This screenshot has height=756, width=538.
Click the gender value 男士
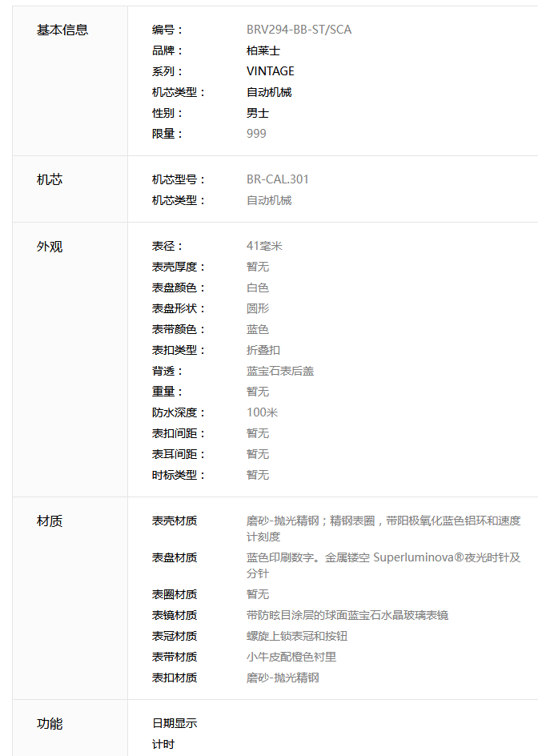click(x=258, y=113)
